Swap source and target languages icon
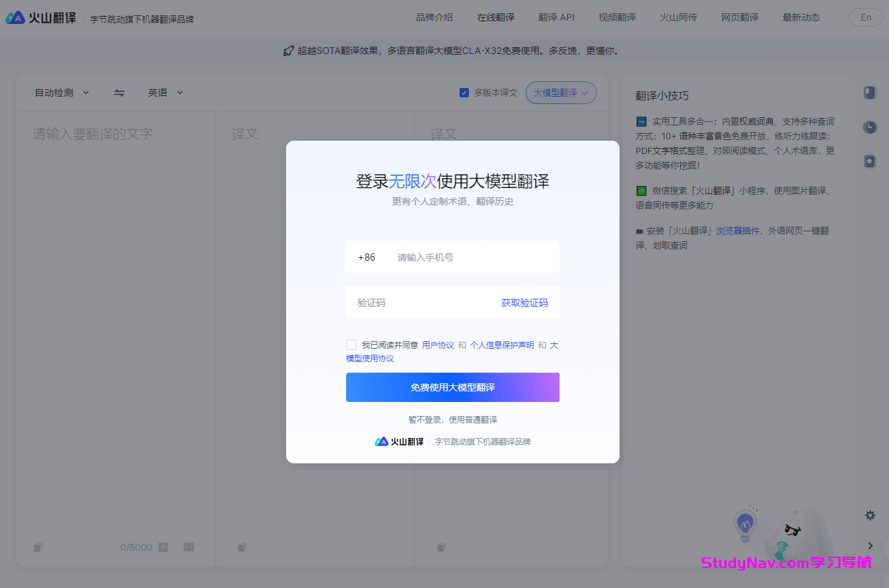 (x=119, y=93)
